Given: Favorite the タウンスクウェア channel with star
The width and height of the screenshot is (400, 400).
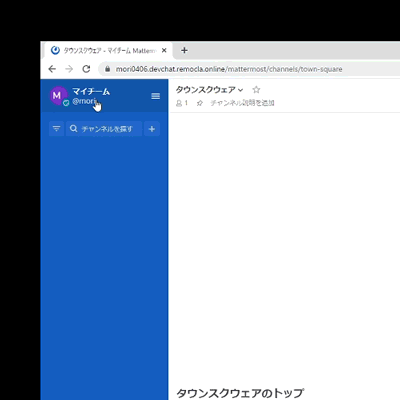Looking at the screenshot, I should (256, 90).
